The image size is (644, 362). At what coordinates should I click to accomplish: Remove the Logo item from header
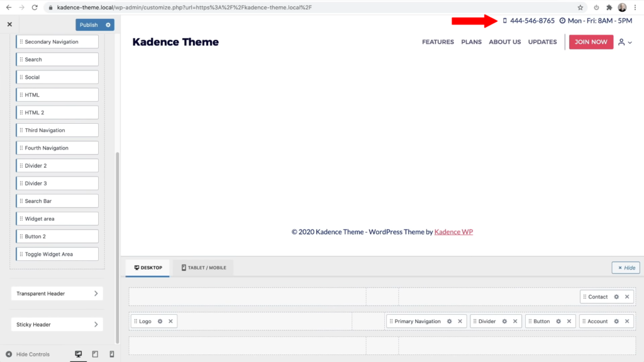171,321
